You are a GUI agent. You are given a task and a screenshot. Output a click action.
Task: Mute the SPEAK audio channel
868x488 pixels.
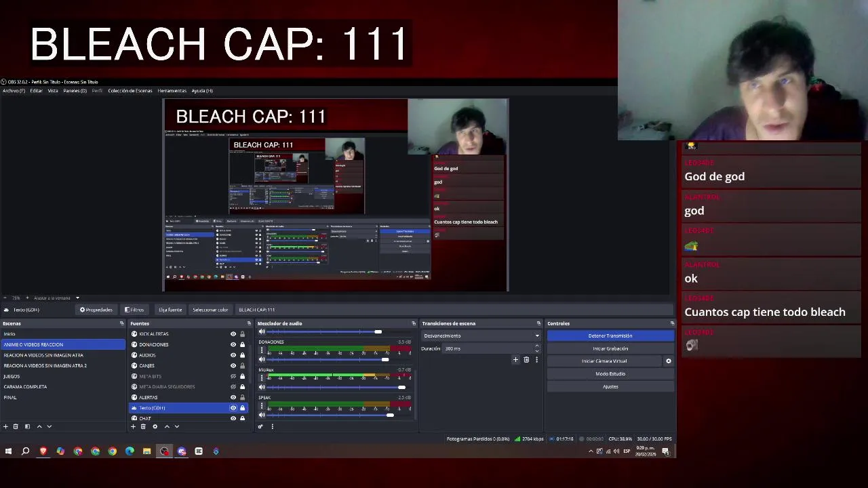(x=262, y=415)
